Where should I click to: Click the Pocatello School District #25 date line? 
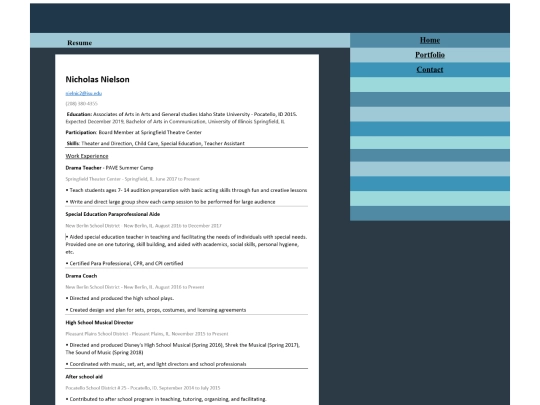[x=143, y=388]
